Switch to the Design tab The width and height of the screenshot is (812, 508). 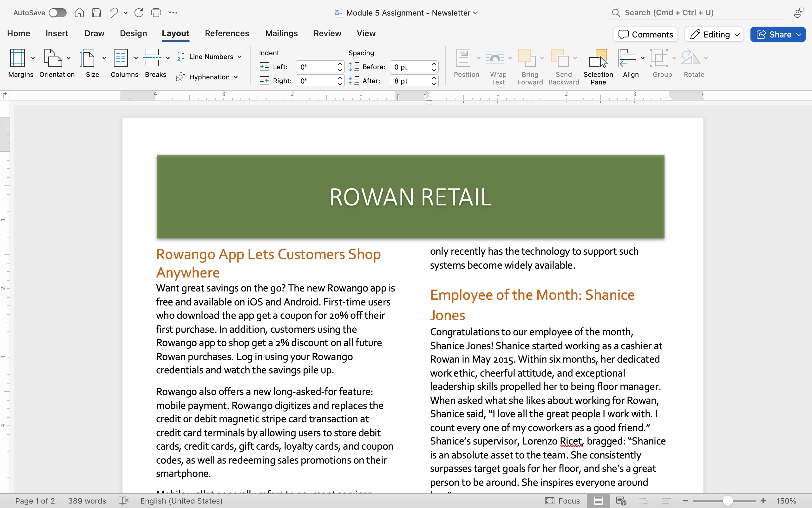pos(133,33)
